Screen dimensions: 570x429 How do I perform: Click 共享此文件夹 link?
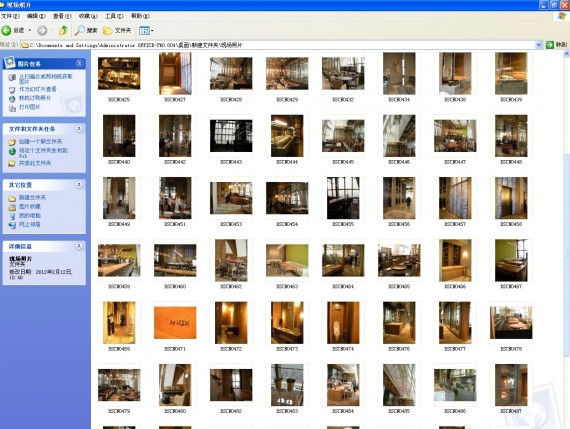(x=35, y=163)
